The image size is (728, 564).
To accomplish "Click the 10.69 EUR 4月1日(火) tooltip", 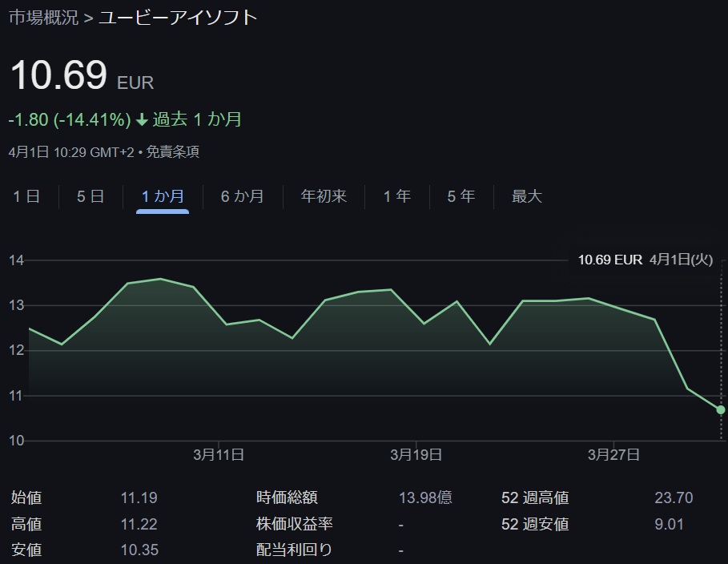I will point(646,260).
